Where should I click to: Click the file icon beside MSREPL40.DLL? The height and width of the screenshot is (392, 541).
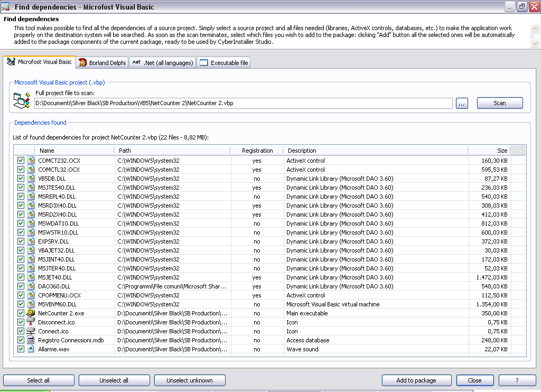click(31, 197)
